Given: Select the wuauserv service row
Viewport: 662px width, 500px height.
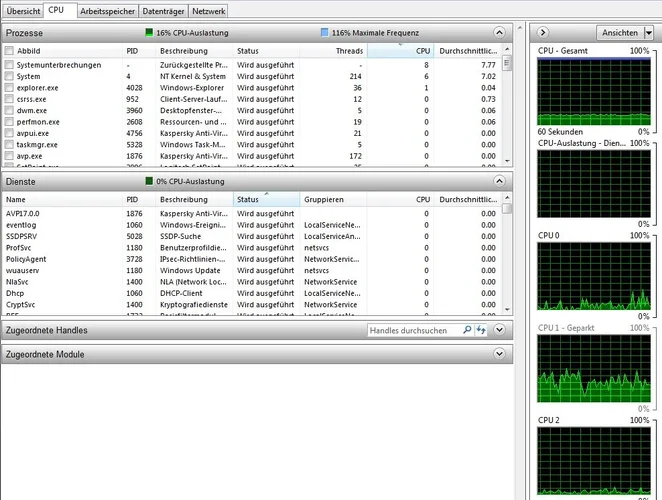Looking at the screenshot, I should click(x=252, y=271).
